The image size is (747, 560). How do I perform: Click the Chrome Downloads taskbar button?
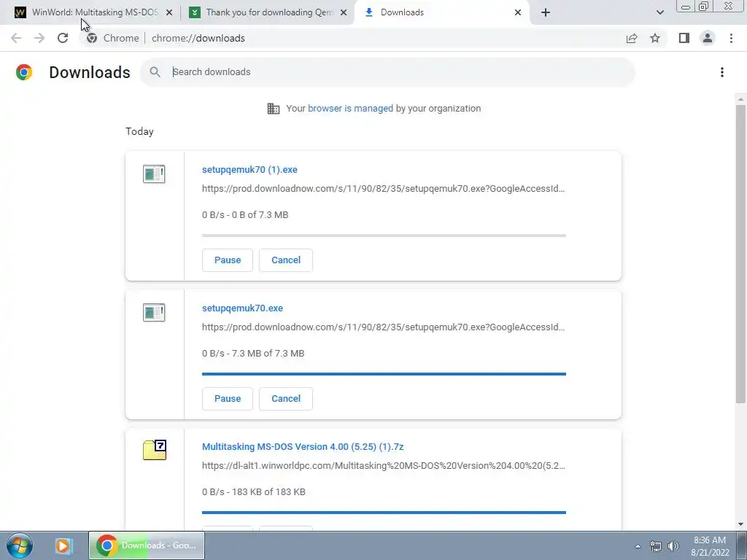pyautogui.click(x=147, y=545)
